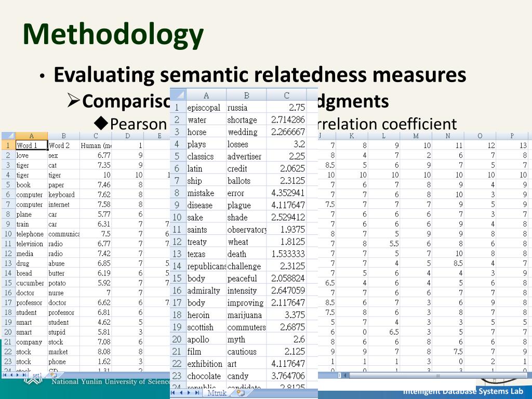Viewport: 532px width, 399px height.
Task: Select row 13 header in the Mturk sheet
Action: point(178,254)
